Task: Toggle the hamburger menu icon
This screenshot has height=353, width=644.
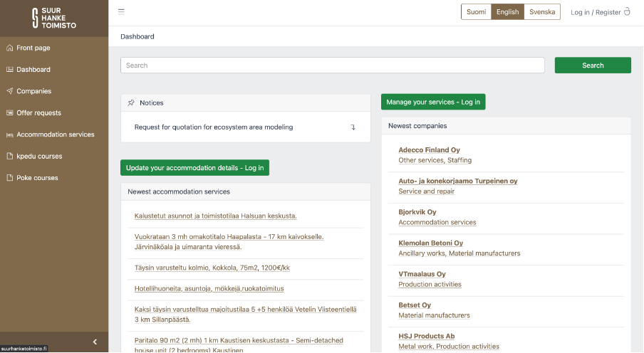Action: point(121,11)
